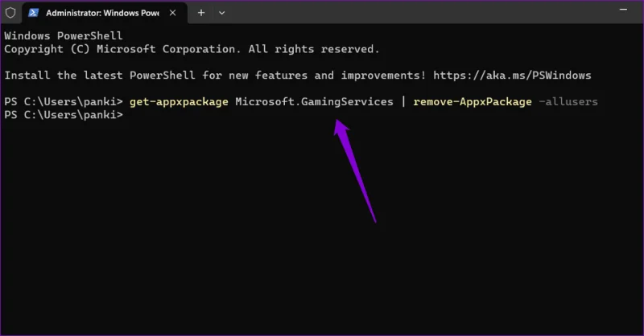Open a new tab with plus button
Image resolution: width=644 pixels, height=336 pixels.
click(200, 13)
